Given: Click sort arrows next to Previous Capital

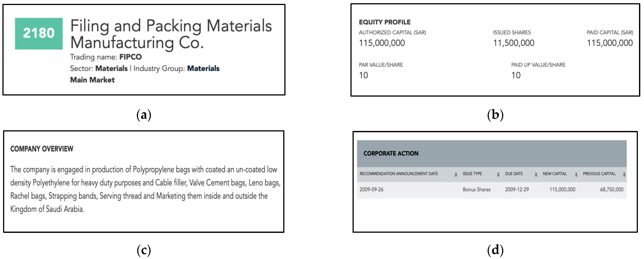Looking at the screenshot, I should [x=624, y=174].
